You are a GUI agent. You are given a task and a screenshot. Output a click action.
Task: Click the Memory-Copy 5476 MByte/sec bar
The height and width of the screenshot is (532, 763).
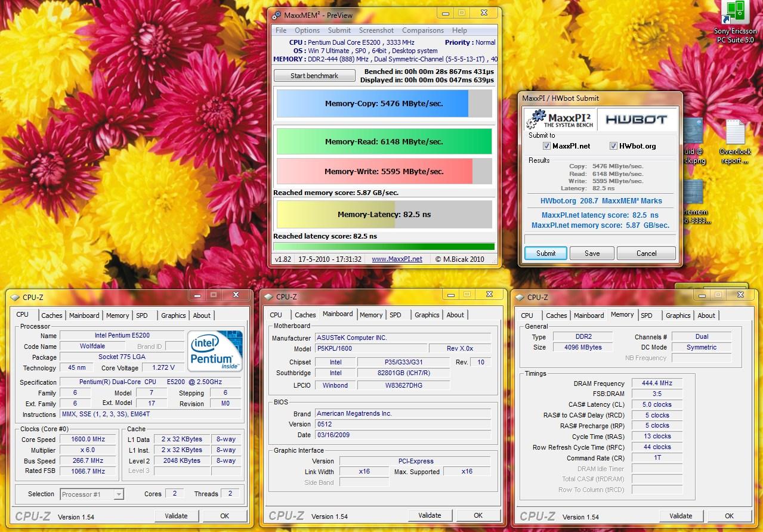click(x=384, y=104)
